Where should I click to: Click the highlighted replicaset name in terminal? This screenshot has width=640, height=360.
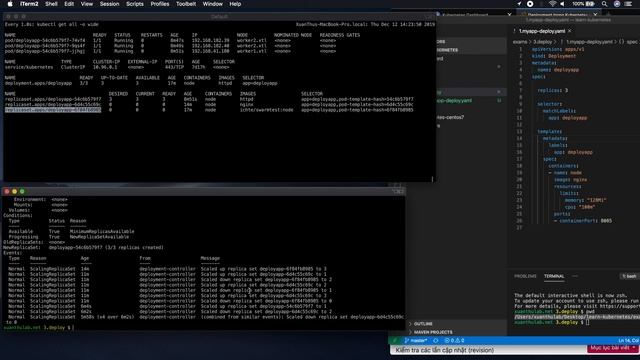click(53, 110)
